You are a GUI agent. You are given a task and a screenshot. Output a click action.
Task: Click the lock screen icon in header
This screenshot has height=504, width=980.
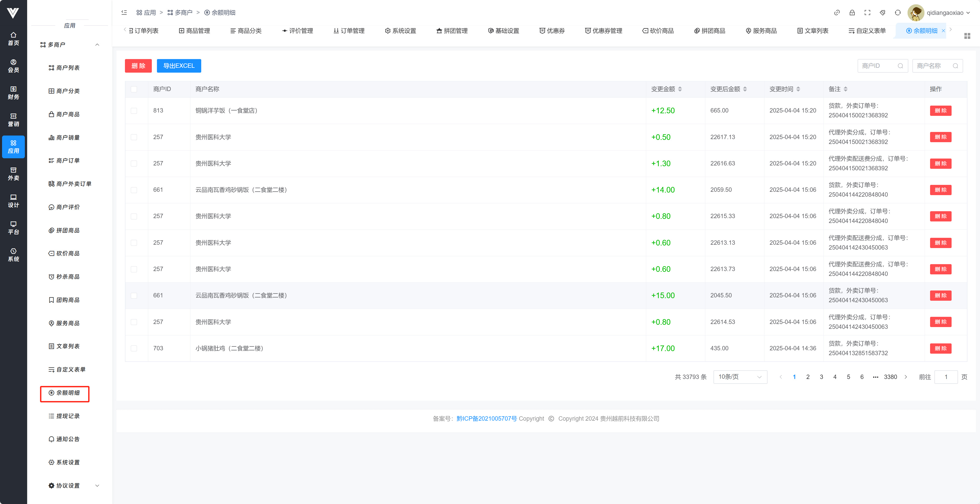point(852,13)
